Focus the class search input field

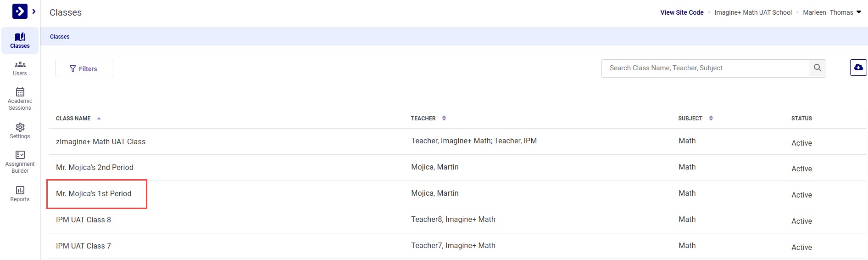point(705,68)
